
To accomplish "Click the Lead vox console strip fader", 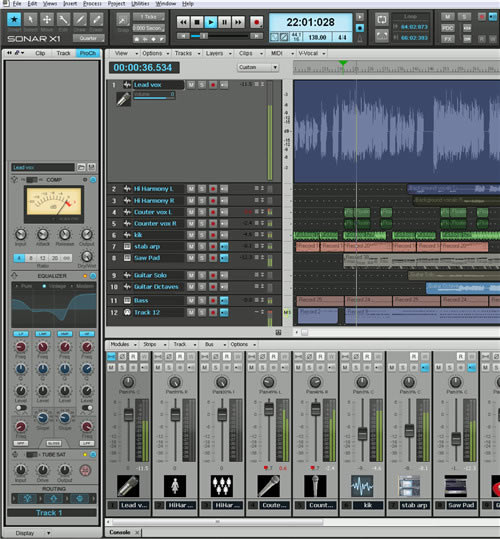I will click(129, 415).
